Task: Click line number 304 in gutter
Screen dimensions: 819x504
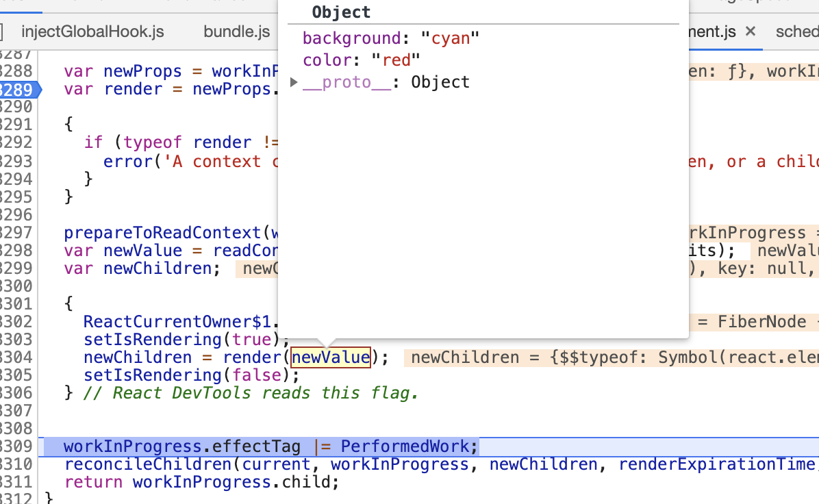Action: coord(16,357)
